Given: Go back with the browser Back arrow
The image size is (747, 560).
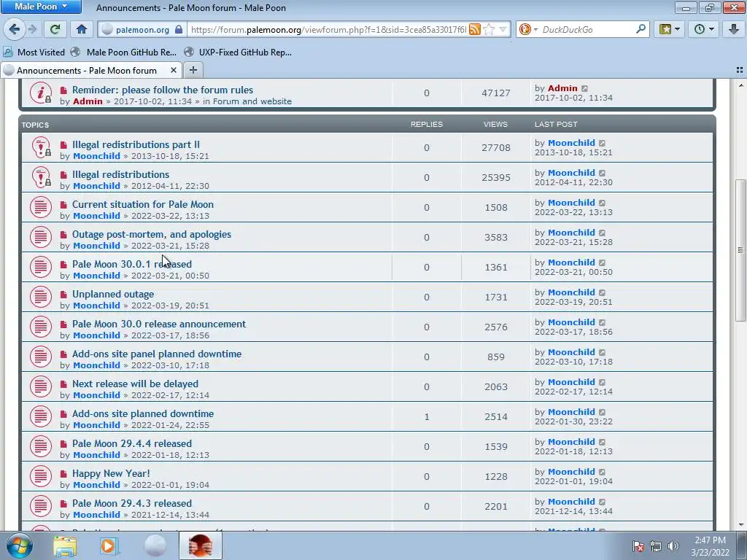Looking at the screenshot, I should (x=15, y=29).
